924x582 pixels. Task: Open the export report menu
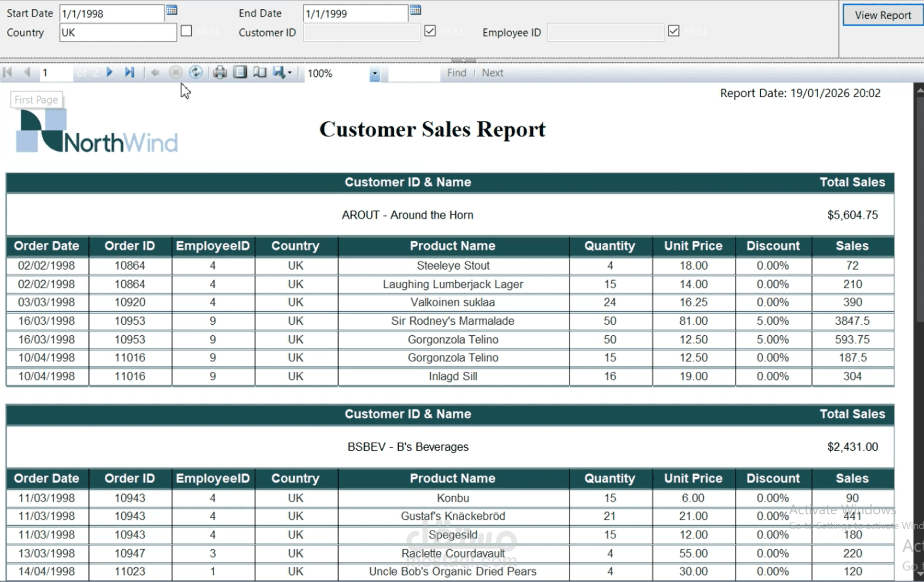click(x=282, y=73)
